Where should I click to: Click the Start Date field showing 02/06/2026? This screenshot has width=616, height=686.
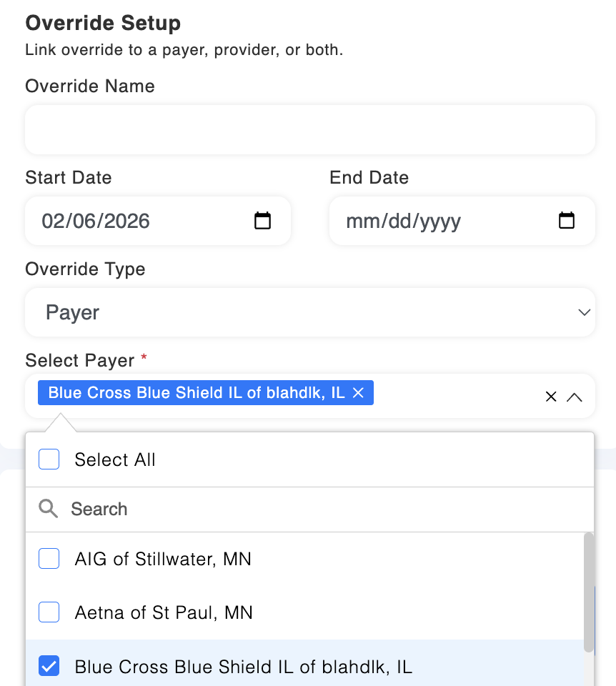(158, 221)
